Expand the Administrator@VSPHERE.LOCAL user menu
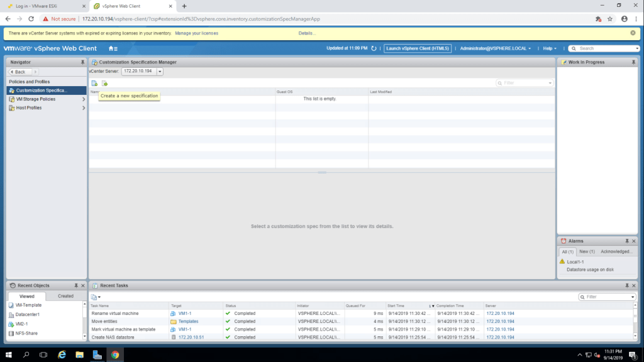The image size is (644, 362). click(496, 48)
